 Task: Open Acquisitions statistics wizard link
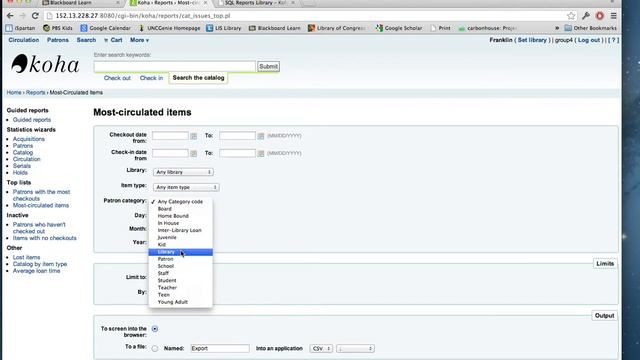click(29, 139)
